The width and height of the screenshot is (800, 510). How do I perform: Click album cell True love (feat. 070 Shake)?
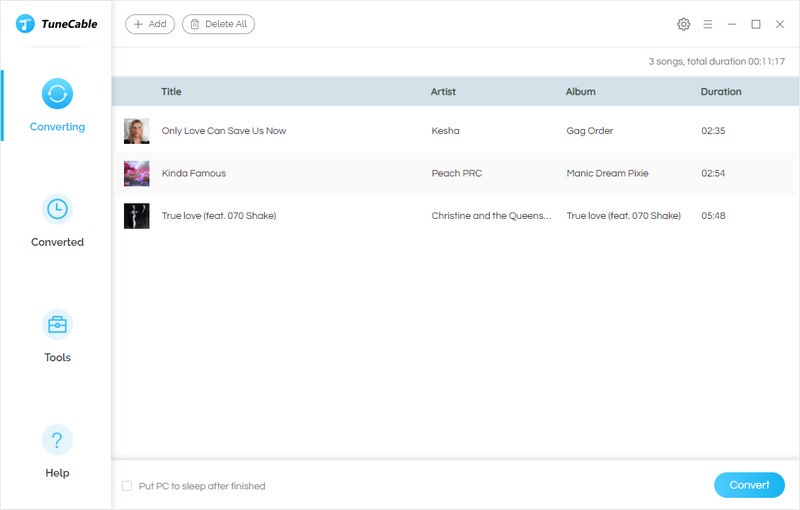(x=623, y=216)
